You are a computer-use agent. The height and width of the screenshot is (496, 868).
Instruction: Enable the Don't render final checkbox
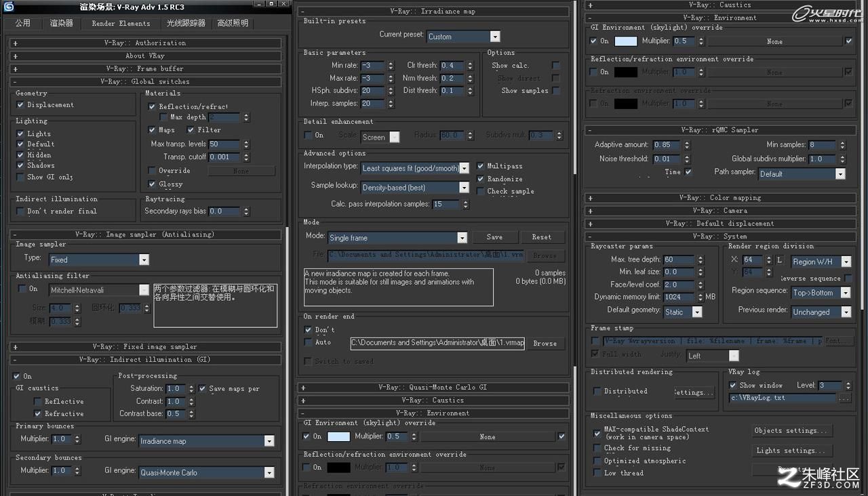coord(20,211)
